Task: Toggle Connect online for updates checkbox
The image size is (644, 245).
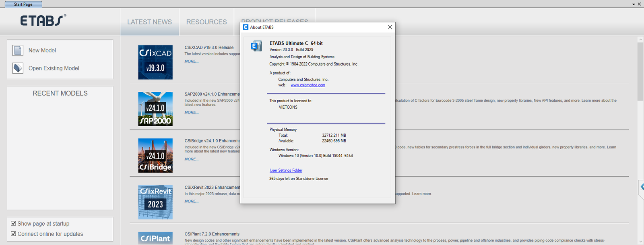Action: coord(13,233)
